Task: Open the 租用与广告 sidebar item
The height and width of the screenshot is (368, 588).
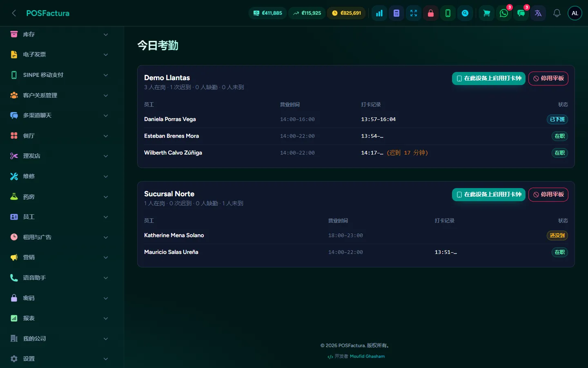Action: pos(60,237)
